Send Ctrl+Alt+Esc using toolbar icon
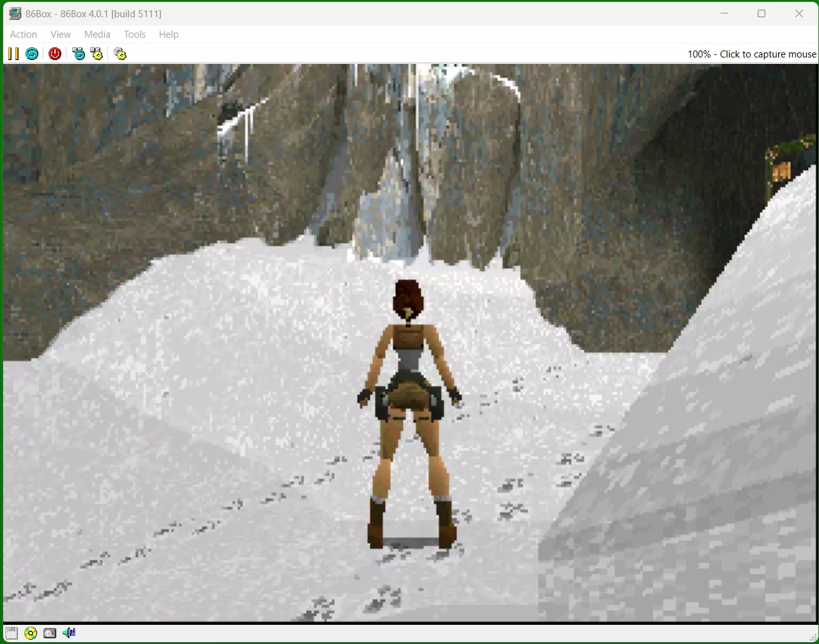 click(96, 54)
